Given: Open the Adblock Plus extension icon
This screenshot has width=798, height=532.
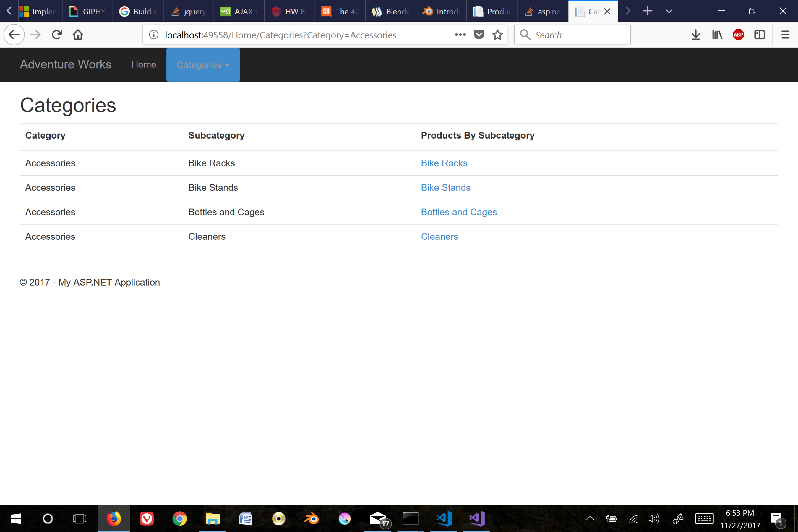Looking at the screenshot, I should (738, 35).
